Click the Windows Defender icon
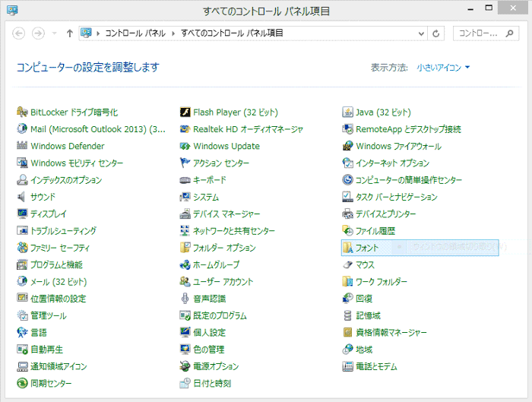Image resolution: width=532 pixels, height=402 pixels. (x=22, y=146)
